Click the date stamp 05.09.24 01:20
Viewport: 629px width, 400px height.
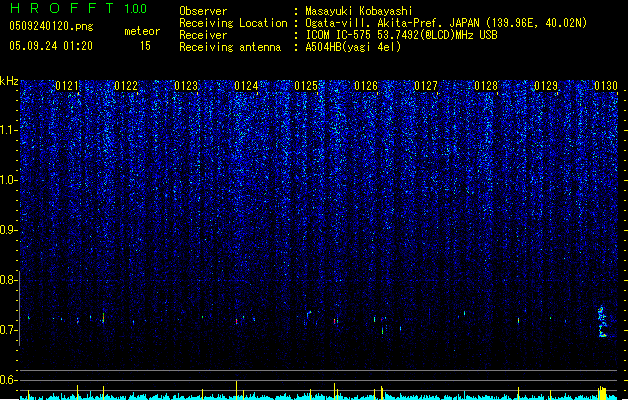click(51, 46)
